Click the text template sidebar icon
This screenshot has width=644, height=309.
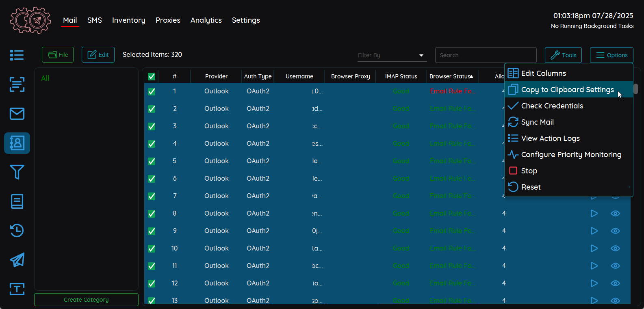pyautogui.click(x=17, y=289)
